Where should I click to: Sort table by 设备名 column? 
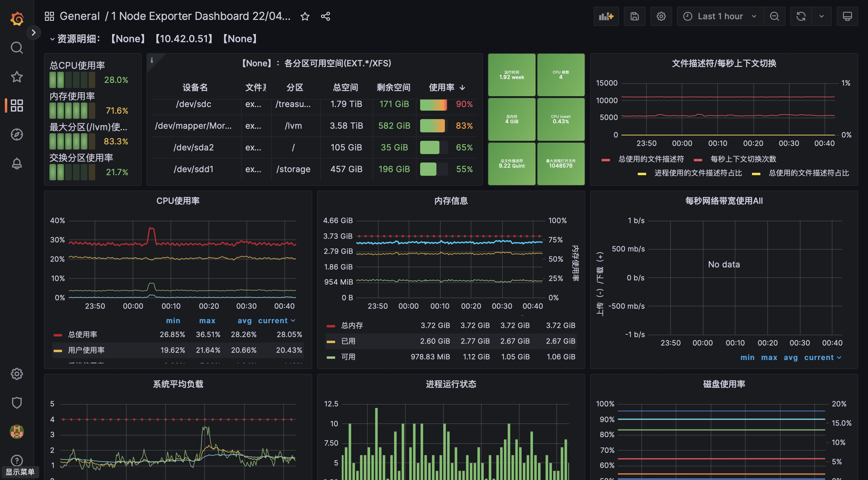[195, 87]
